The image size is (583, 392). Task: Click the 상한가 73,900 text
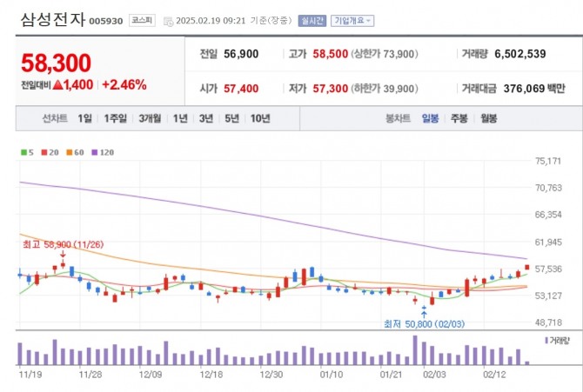coord(385,54)
